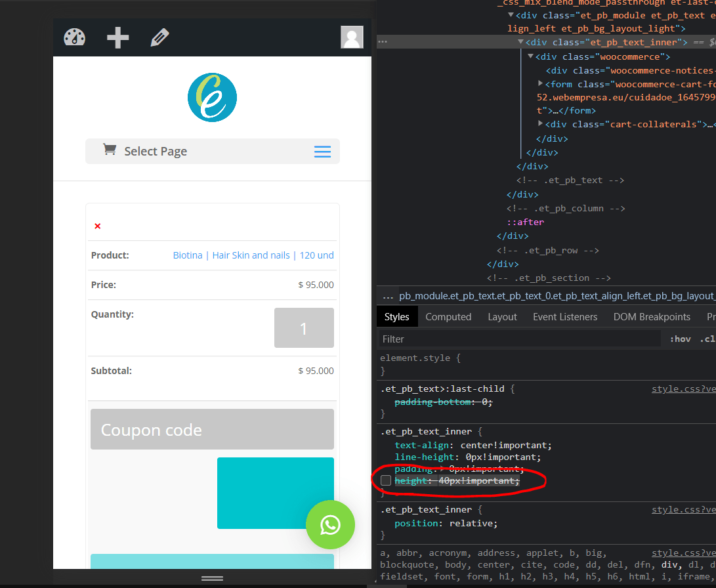Click the .et_pb_text comment node

[570, 180]
